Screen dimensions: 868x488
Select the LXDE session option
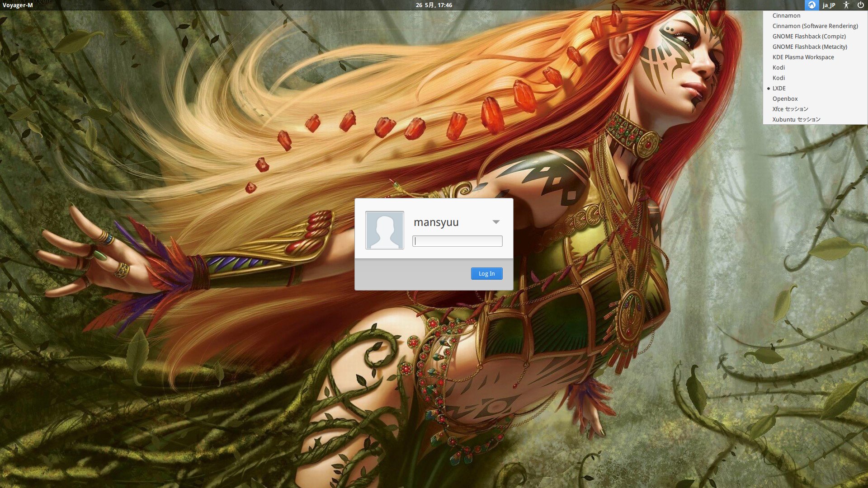[778, 88]
